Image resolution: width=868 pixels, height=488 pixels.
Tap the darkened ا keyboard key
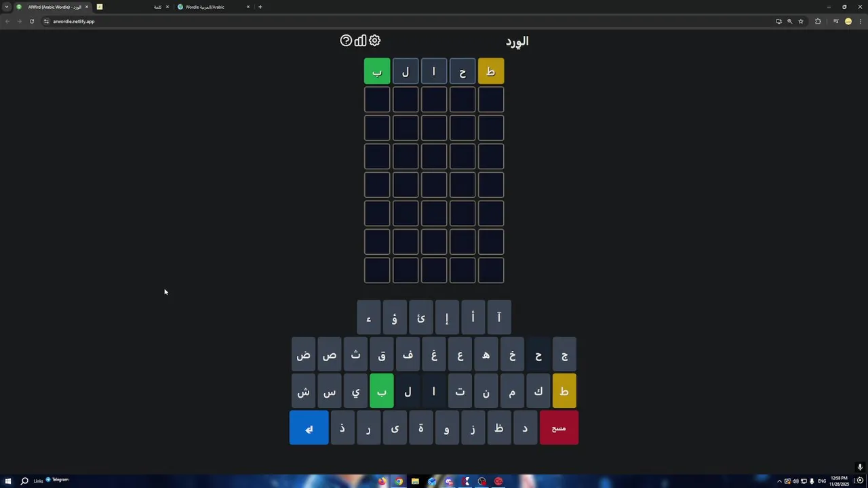[x=434, y=391]
